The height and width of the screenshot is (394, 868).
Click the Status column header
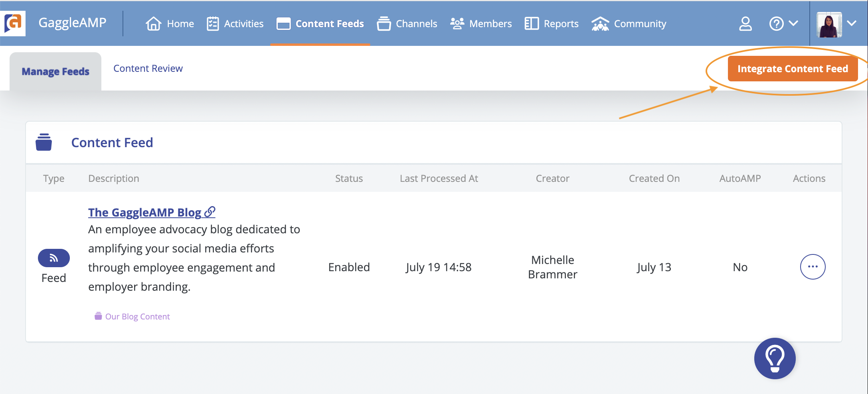point(349,178)
